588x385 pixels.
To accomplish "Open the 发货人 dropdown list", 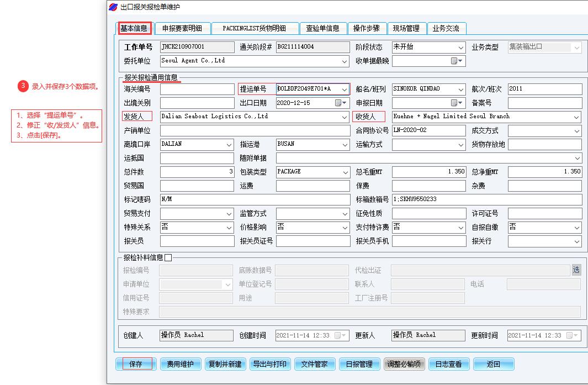I will (345, 117).
